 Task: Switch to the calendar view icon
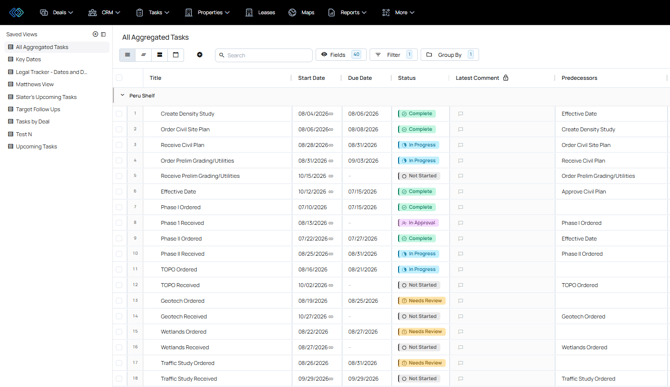[x=176, y=55]
